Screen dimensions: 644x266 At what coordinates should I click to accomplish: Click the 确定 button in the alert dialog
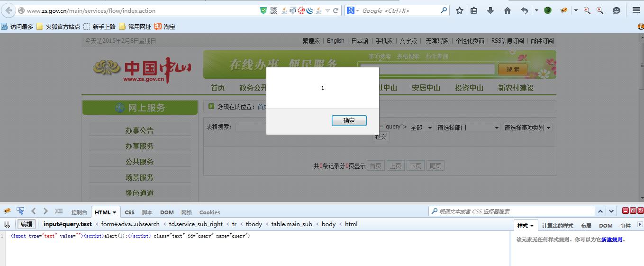[349, 121]
